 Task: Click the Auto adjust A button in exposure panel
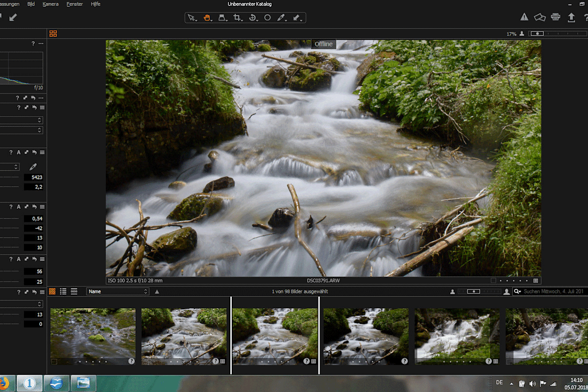19,207
